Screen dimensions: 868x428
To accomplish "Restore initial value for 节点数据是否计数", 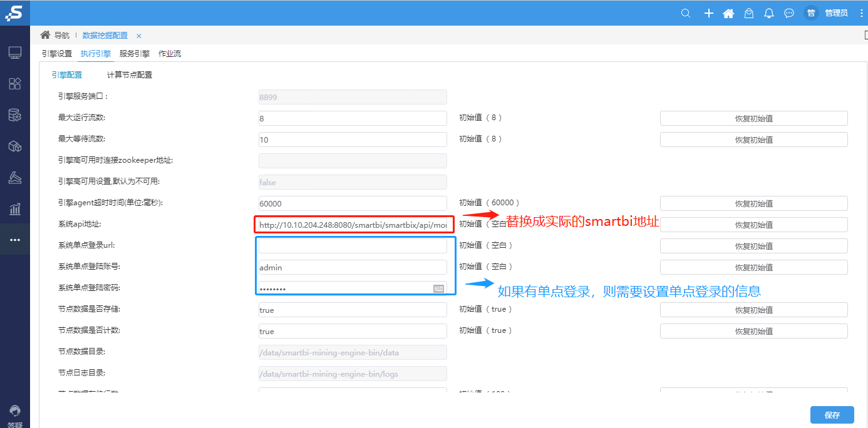I will [x=754, y=331].
